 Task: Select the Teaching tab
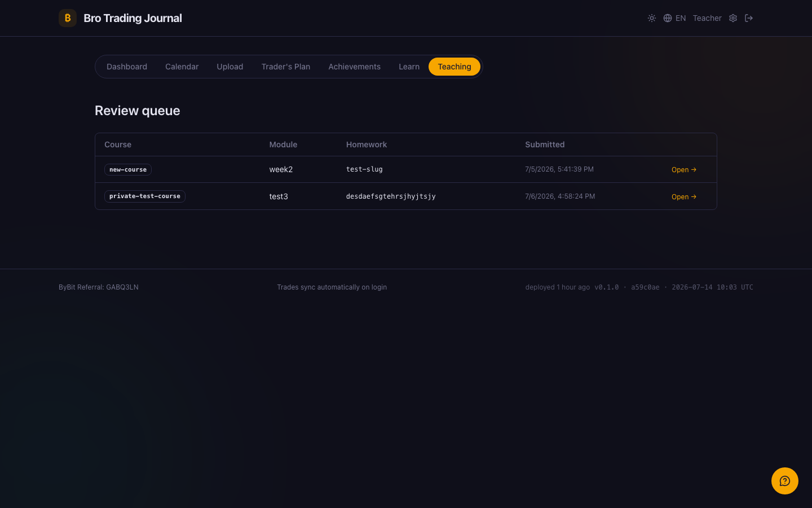[454, 67]
